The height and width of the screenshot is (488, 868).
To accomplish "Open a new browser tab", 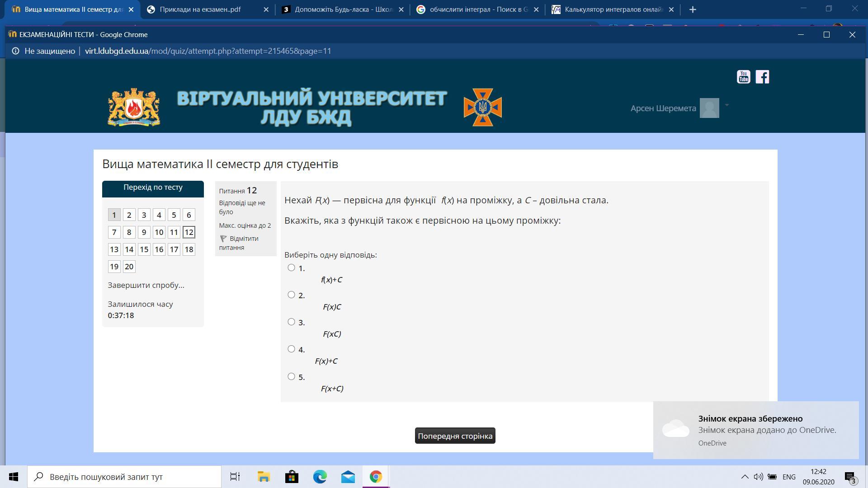I will [x=693, y=9].
